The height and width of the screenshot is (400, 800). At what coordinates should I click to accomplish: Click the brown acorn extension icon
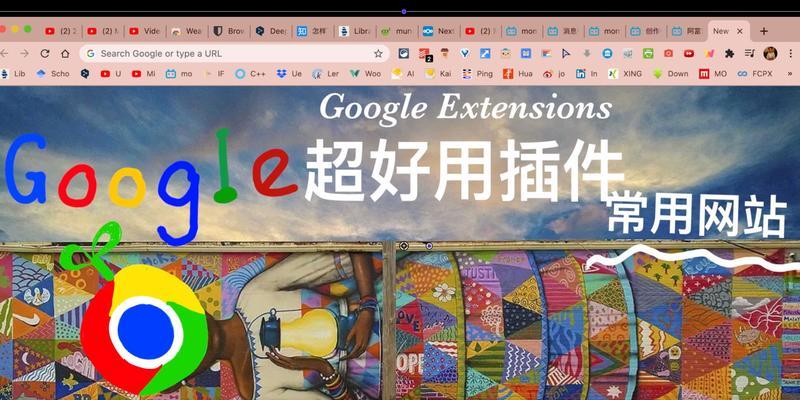point(444,53)
